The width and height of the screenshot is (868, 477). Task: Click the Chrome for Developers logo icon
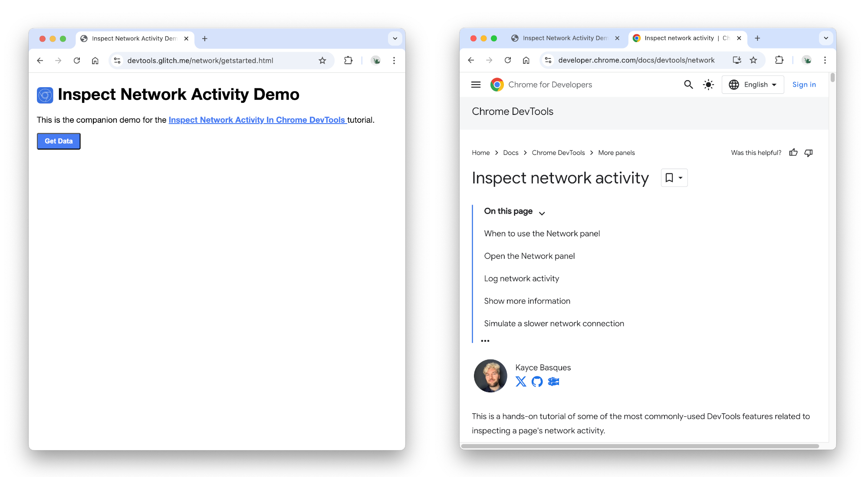click(496, 84)
